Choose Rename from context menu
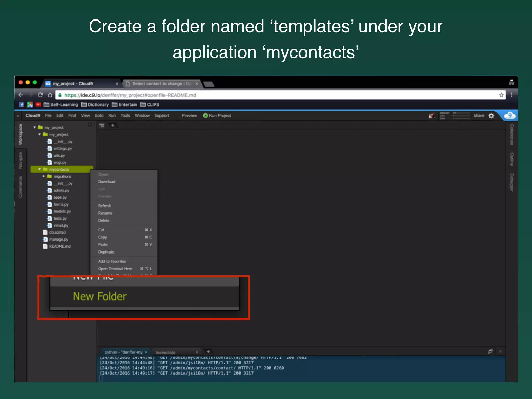532x399 pixels. [x=105, y=213]
